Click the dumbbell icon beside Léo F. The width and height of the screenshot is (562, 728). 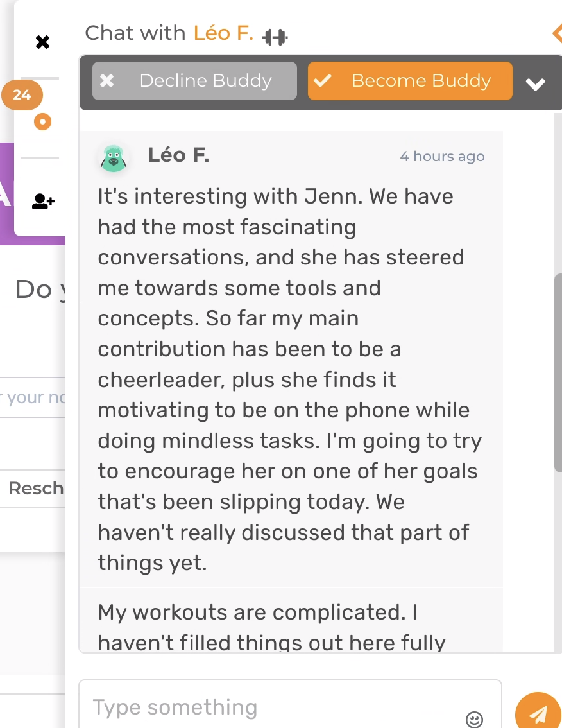pos(275,37)
